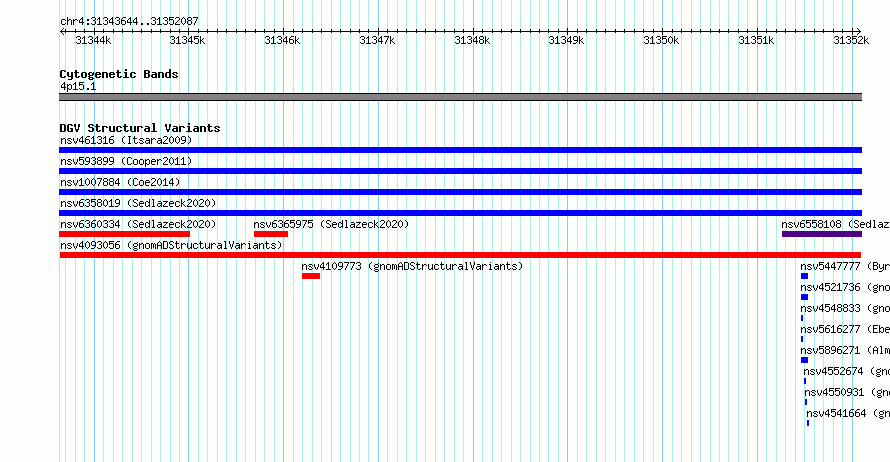This screenshot has width=890, height=462.
Task: Click the long red nsv4093056 bar
Action: pos(460,255)
